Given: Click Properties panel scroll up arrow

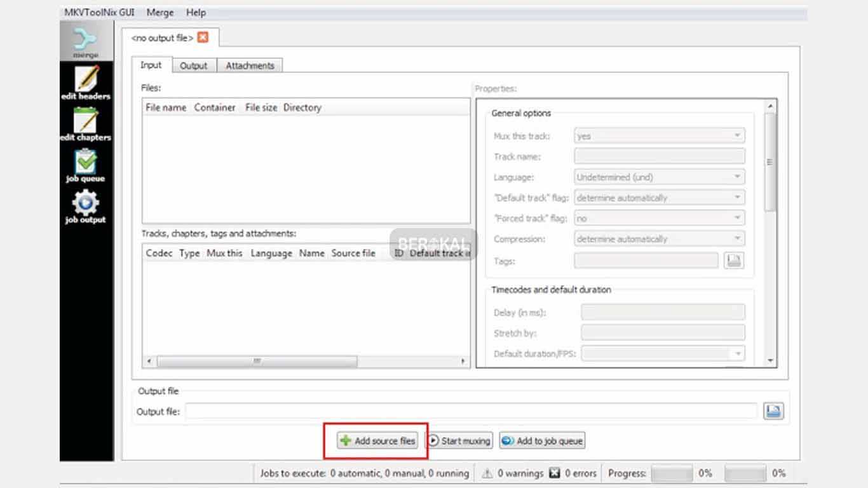Looking at the screenshot, I should [770, 106].
